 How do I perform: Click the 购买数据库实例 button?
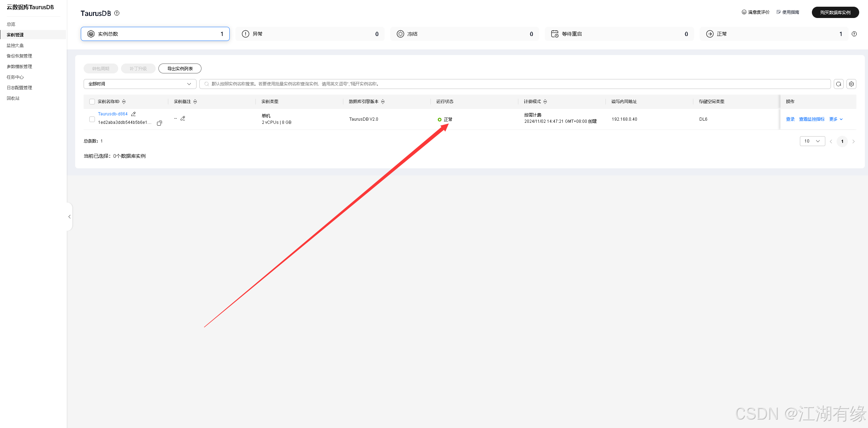click(835, 12)
